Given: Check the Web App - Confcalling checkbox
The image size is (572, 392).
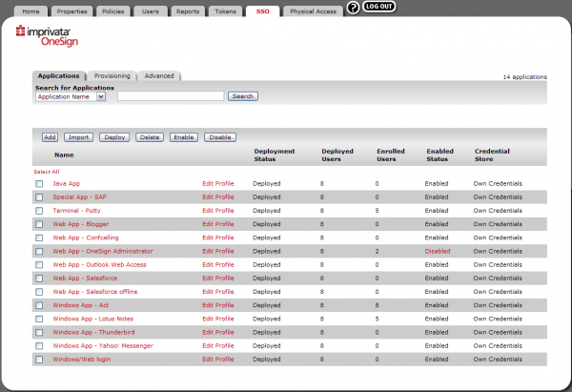Looking at the screenshot, I should click(39, 237).
